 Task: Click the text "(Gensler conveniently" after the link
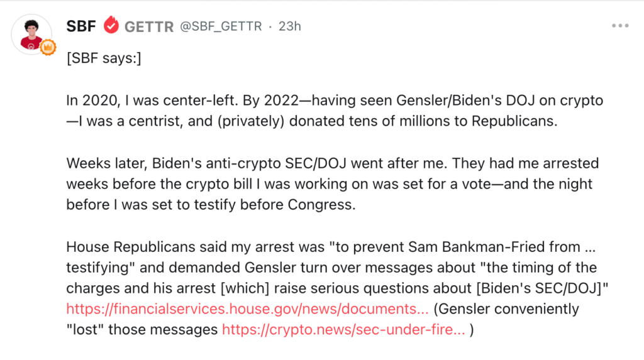click(x=506, y=309)
